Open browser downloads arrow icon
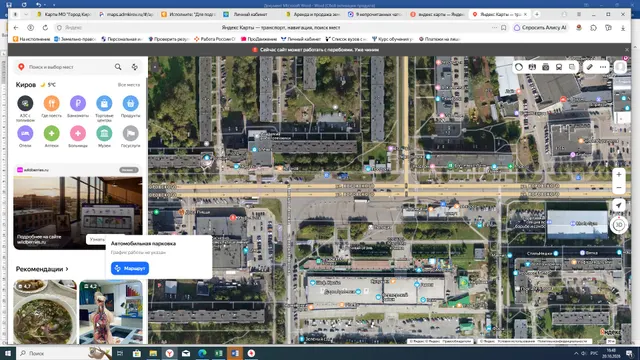 coord(623,28)
